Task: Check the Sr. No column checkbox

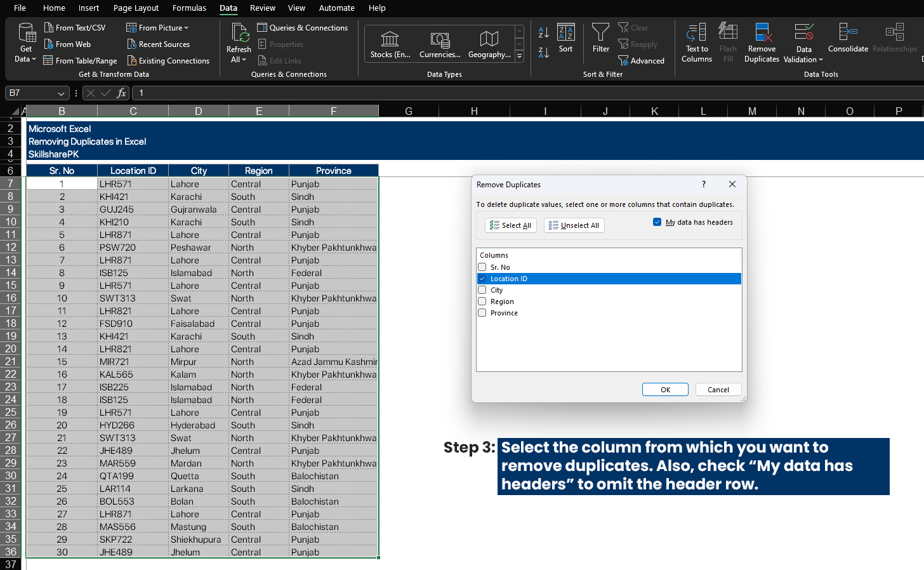Action: 482,267
